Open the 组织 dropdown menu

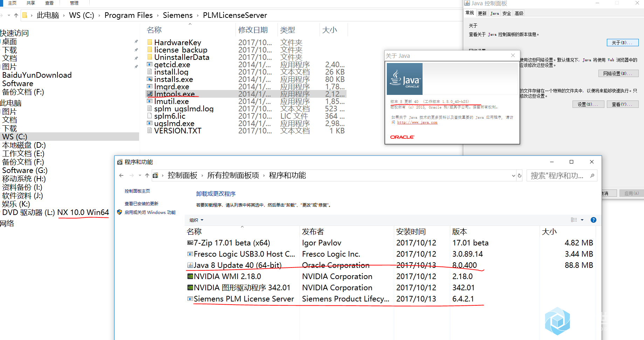point(196,220)
